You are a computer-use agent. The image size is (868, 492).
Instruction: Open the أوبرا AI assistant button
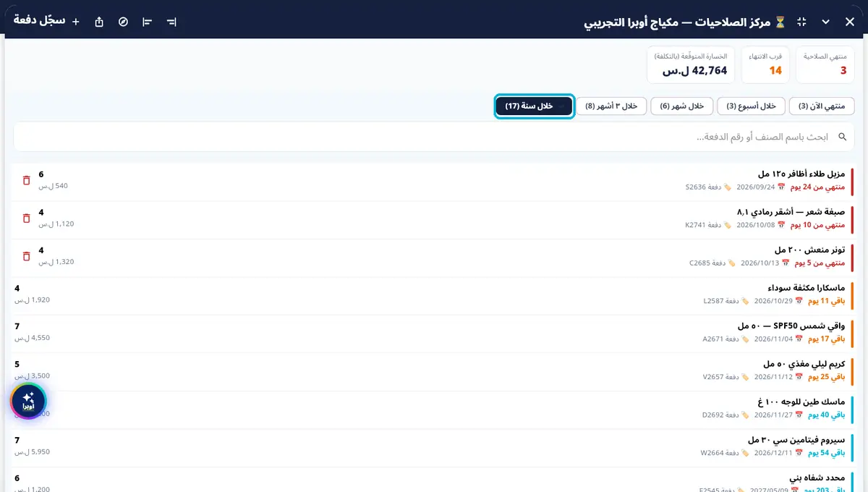(28, 401)
